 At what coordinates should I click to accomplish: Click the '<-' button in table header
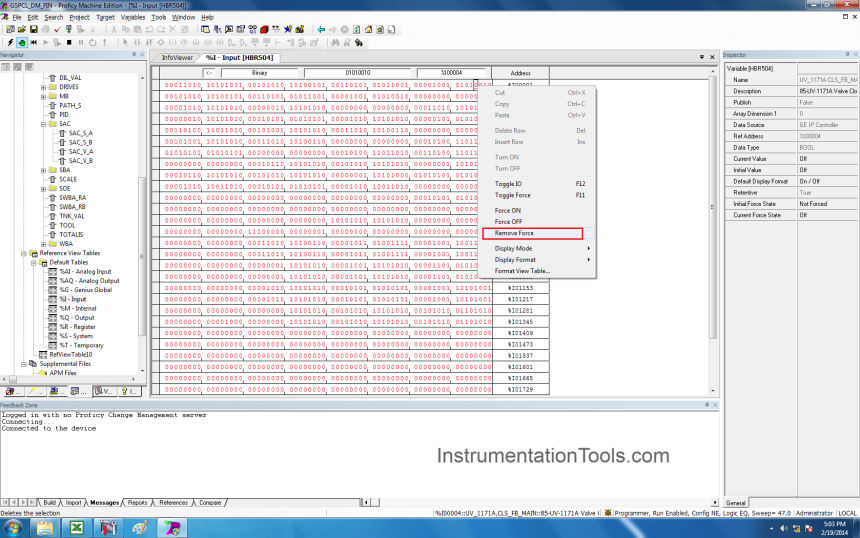pyautogui.click(x=210, y=73)
